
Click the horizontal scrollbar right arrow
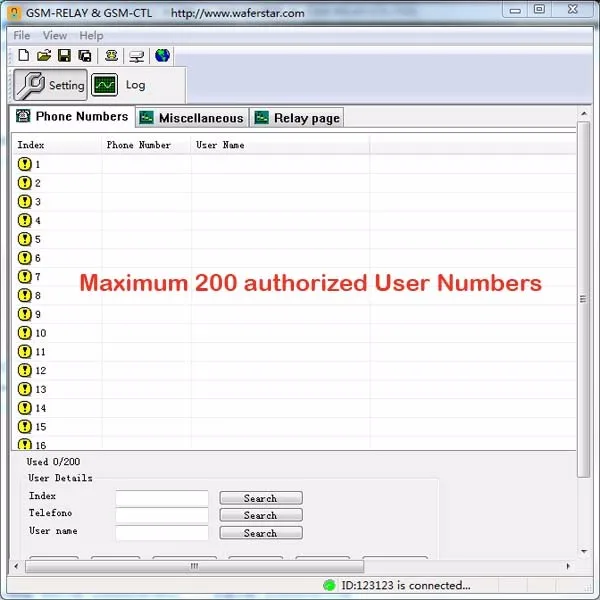pyautogui.click(x=568, y=566)
